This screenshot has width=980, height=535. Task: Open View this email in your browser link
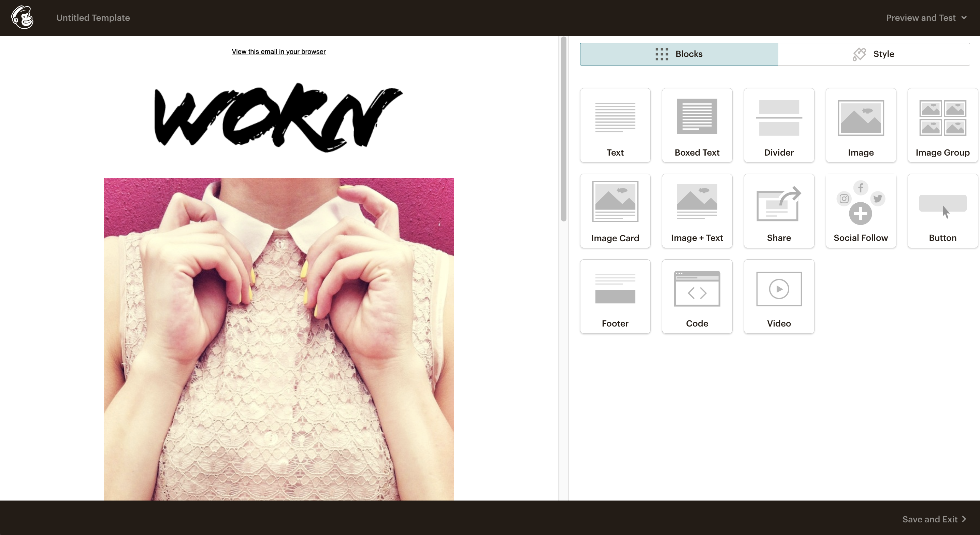[x=278, y=52]
